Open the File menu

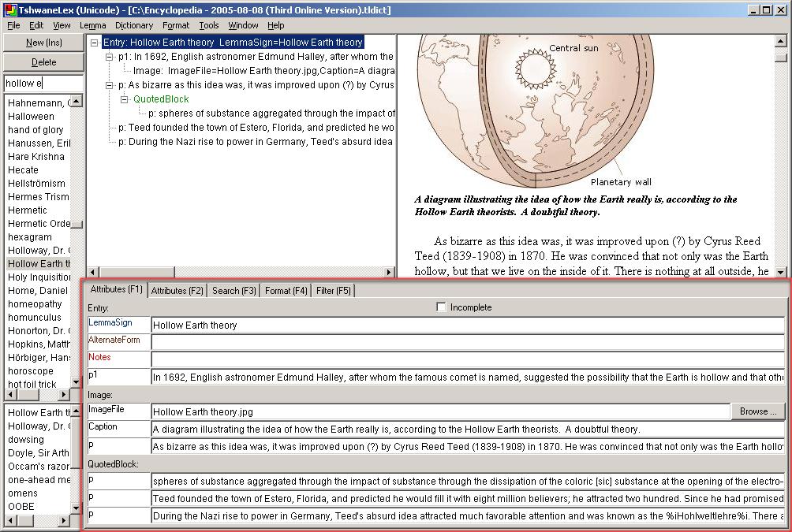[x=13, y=25]
